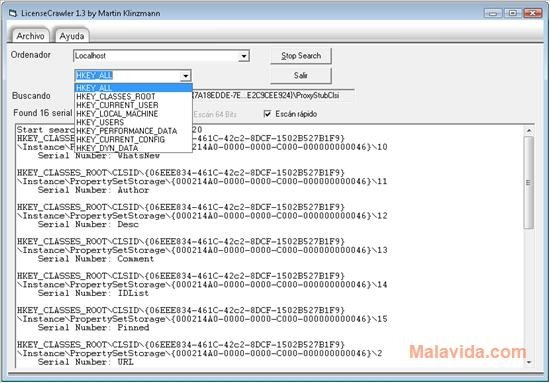The width and height of the screenshot is (550, 383).
Task: Pick HKEY_PERFORMANCE_DATA from the dropdown
Action: 134,131
